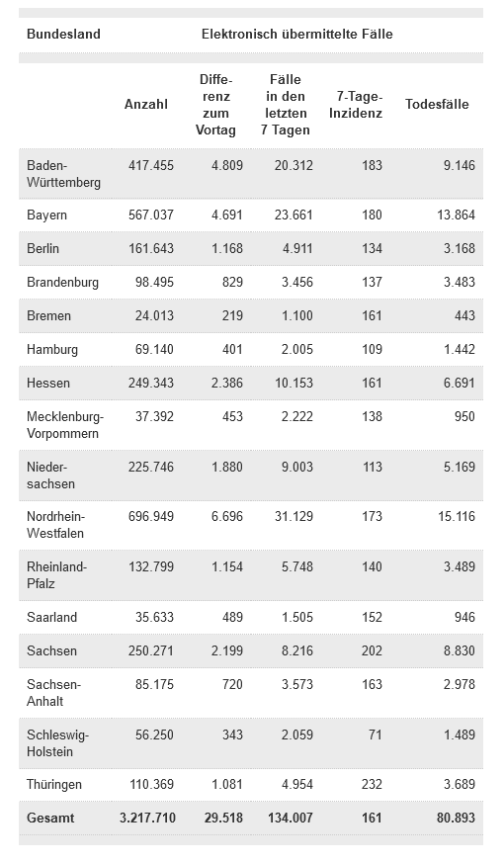Click the Bundesland column header
Image resolution: width=504 pixels, height=864 pixels.
[x=63, y=35]
